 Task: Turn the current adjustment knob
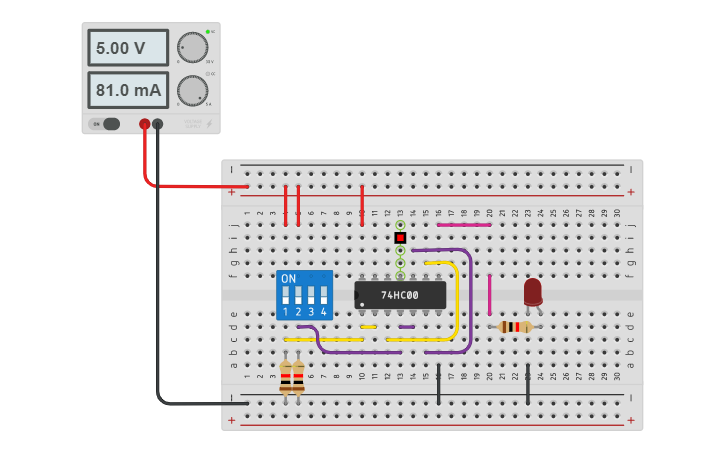(192, 91)
